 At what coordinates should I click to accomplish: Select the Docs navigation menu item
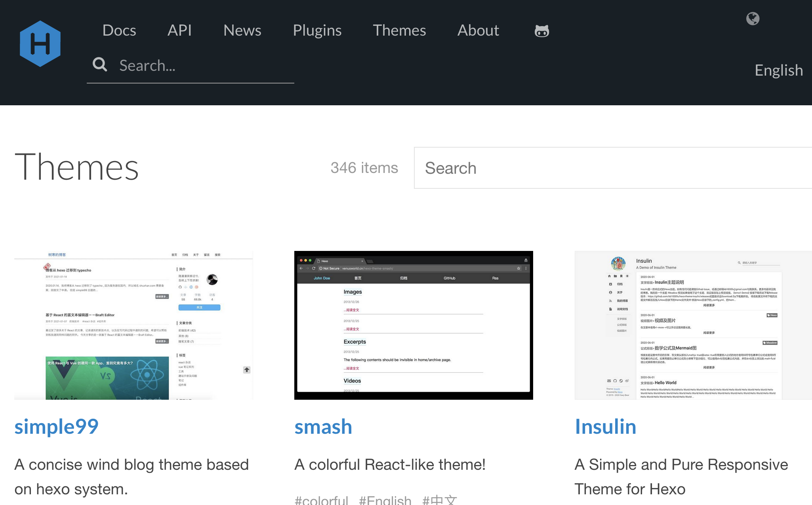(119, 30)
